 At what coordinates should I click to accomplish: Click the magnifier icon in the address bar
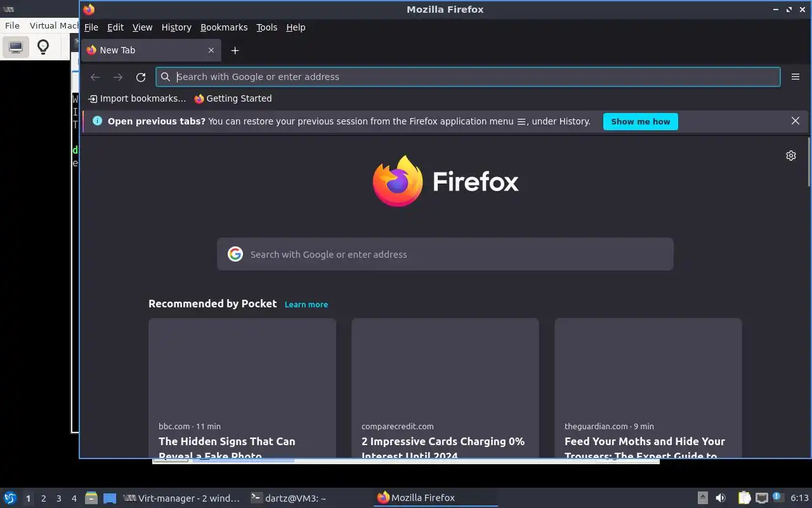pos(166,77)
